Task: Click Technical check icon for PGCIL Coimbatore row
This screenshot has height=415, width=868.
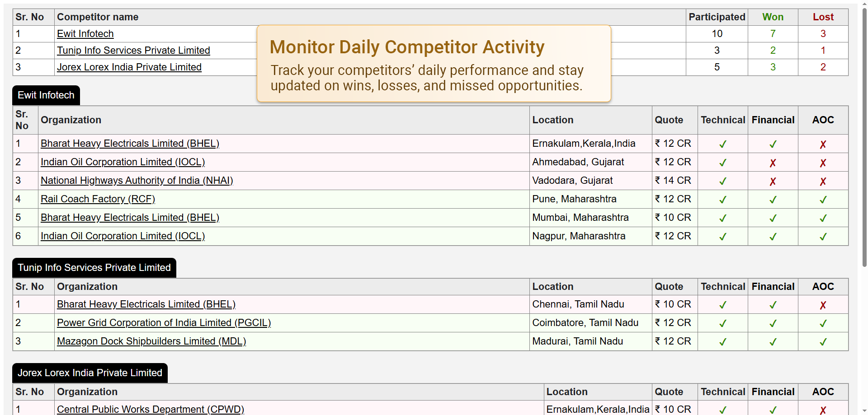Action: [x=722, y=324]
